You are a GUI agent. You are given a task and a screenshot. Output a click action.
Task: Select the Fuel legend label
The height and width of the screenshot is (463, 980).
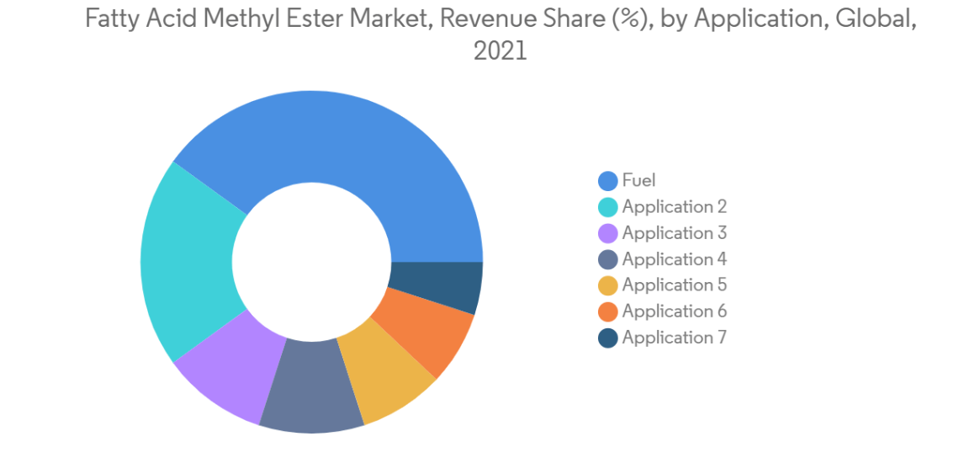638,181
